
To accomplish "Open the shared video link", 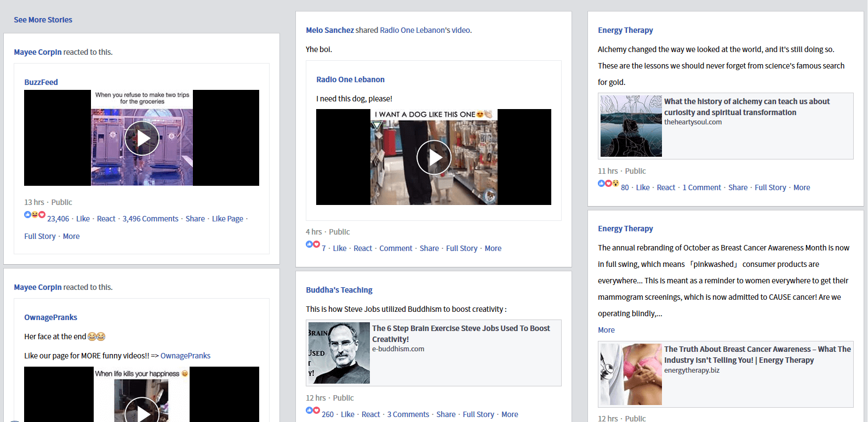I will (x=461, y=30).
